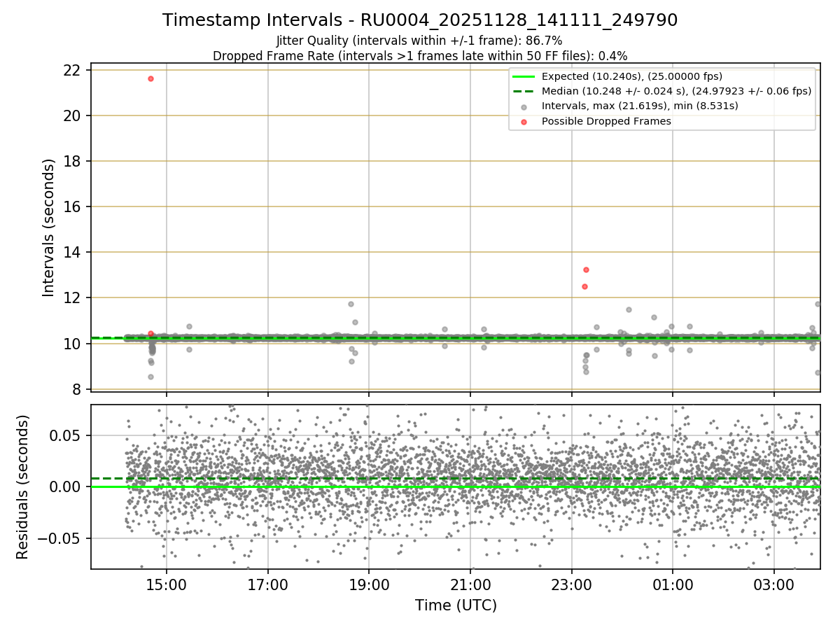Click the 'Expected (10.240s), (25.00000 fps)' legend entry
Image resolution: width=840 pixels, height=630 pixels.
tap(632, 76)
